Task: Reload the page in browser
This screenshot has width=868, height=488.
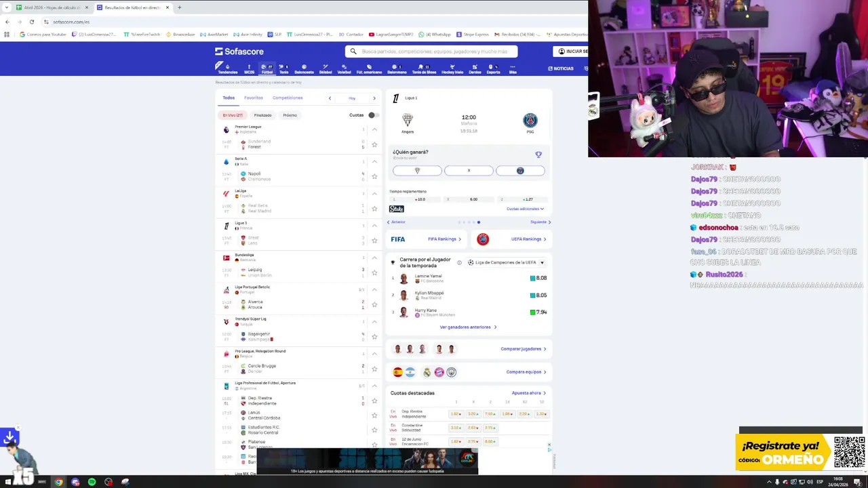Action: click(31, 22)
